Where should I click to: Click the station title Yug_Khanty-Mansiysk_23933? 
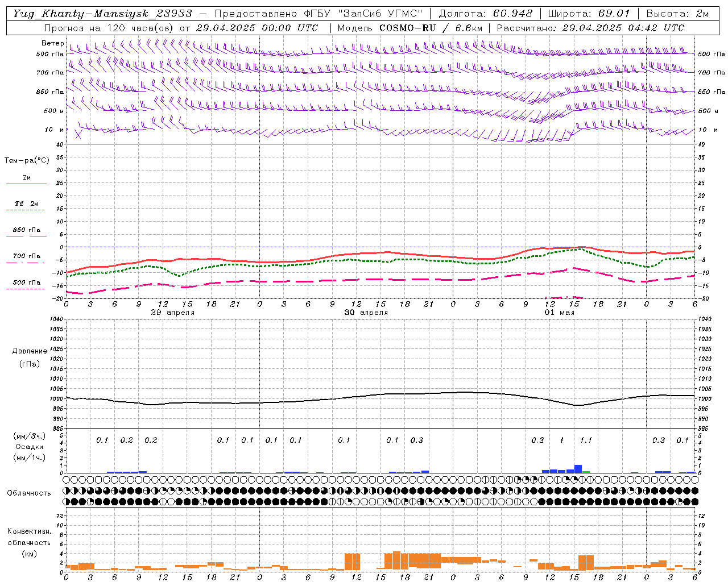102,14
